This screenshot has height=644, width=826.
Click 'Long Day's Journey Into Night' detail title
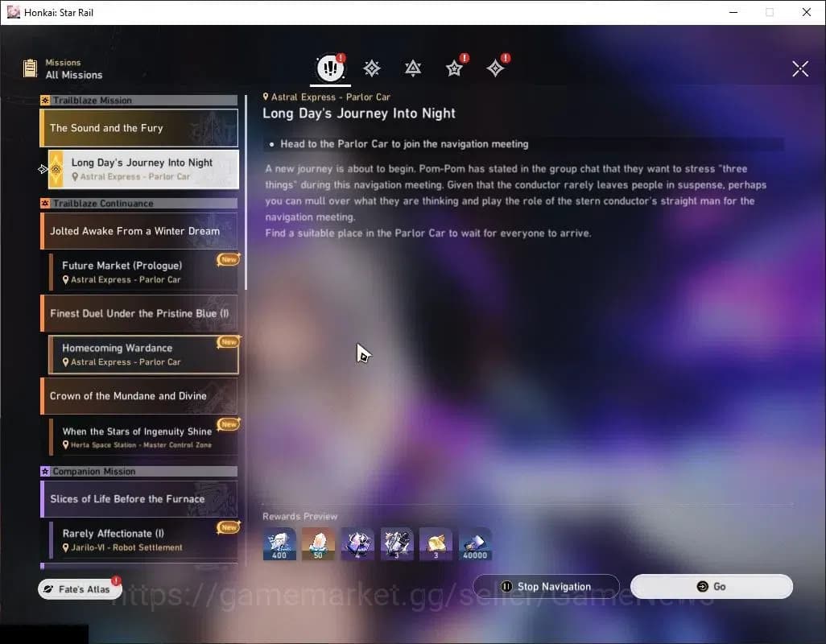359,114
